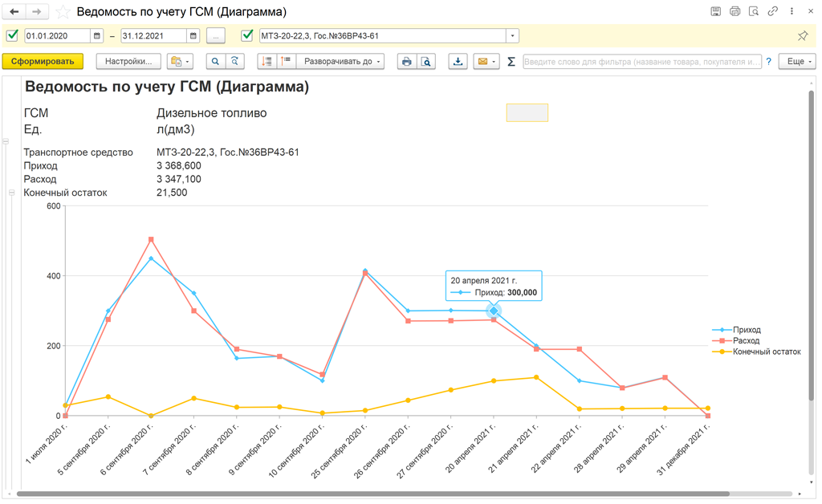
Task: Expand the vehicle МТЗ-20-22,3 dropdown list
Action: (512, 36)
